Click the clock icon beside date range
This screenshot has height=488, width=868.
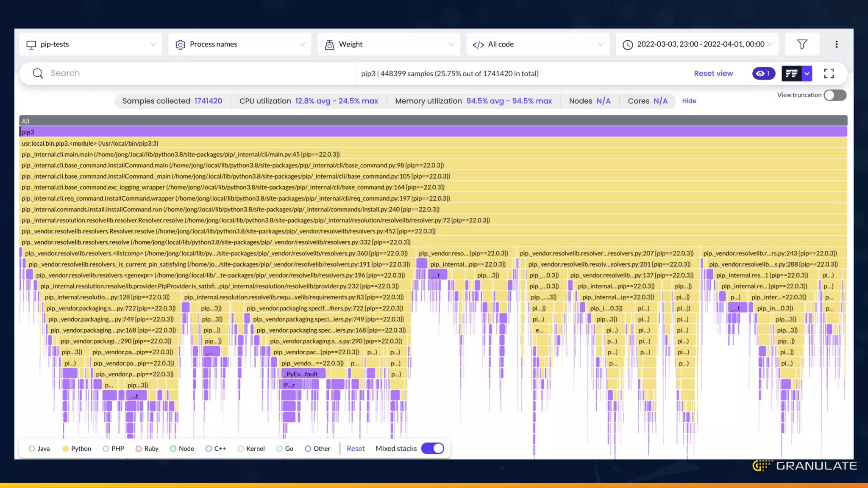(627, 44)
